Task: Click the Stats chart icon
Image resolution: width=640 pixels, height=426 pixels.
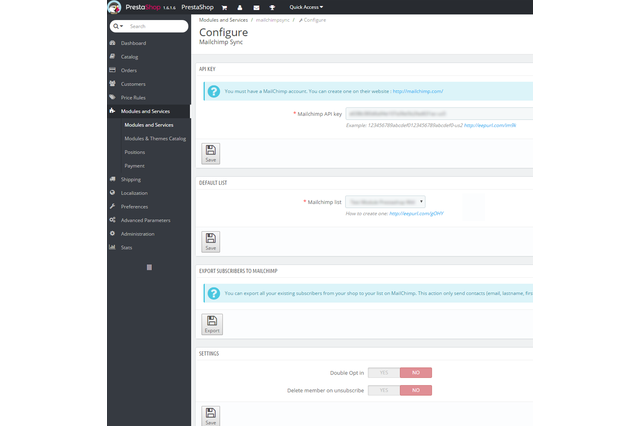Action: [112, 247]
